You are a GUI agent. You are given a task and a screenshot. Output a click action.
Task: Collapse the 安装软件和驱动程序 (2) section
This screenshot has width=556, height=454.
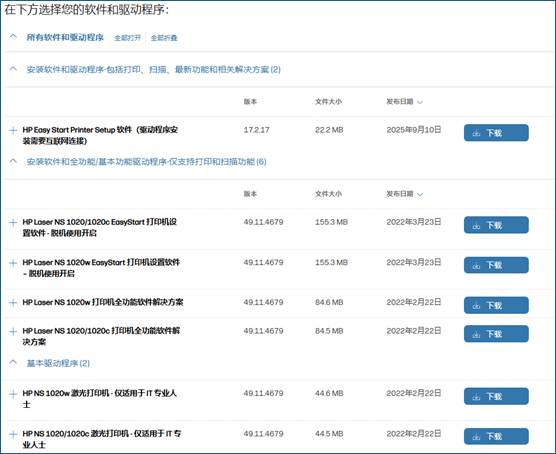pyautogui.click(x=13, y=68)
